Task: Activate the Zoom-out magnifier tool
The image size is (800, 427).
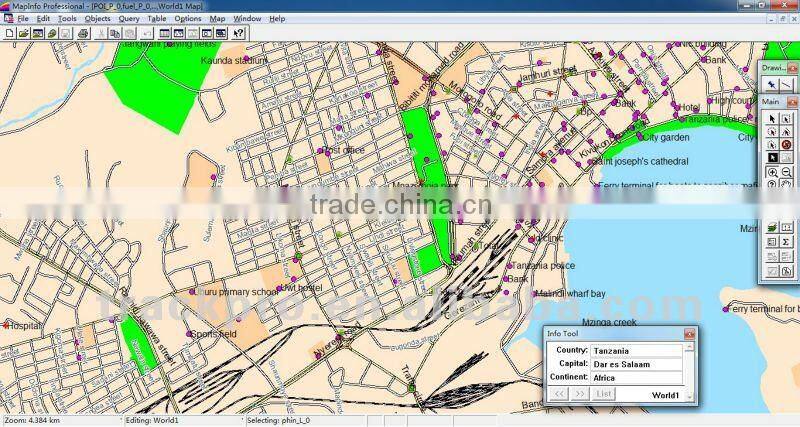Action: pos(786,172)
